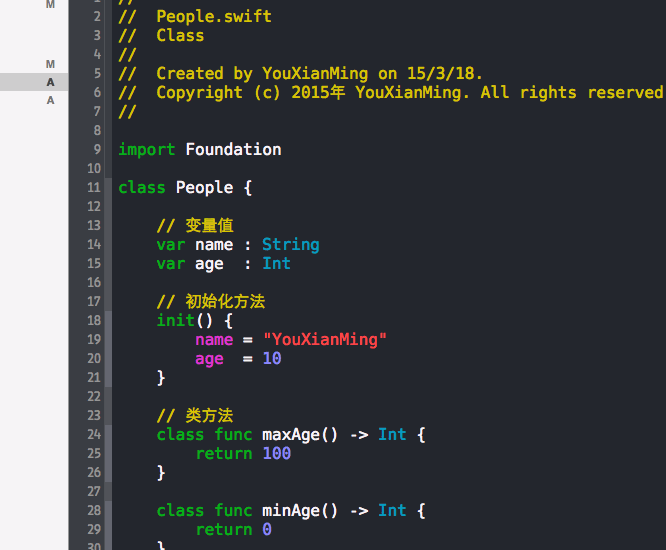Click the 'Class' comment on line 3
Screen dimensions: 666x550
[180, 36]
